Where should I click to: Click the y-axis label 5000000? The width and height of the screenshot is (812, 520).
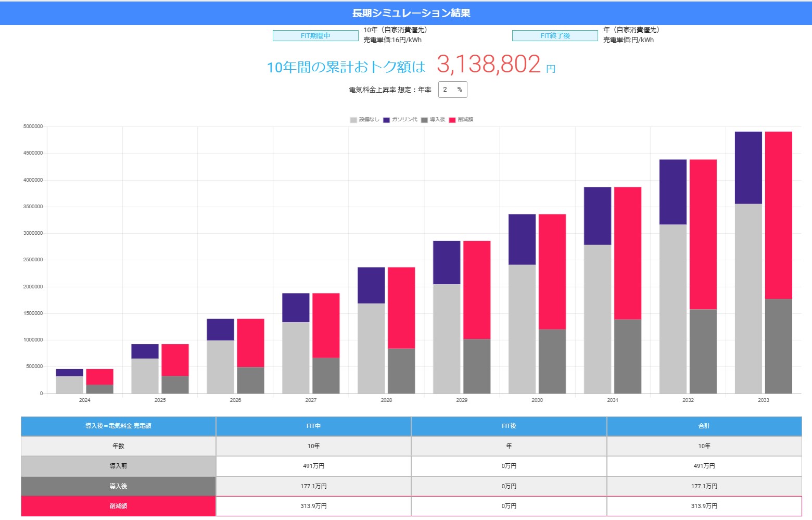coord(33,126)
